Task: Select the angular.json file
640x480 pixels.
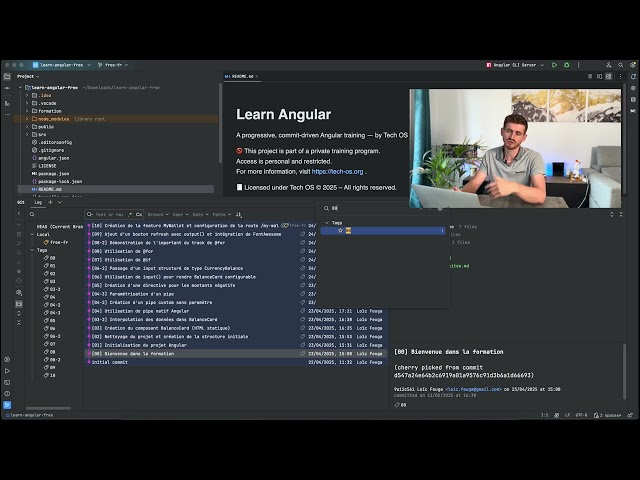Action: 53,158
